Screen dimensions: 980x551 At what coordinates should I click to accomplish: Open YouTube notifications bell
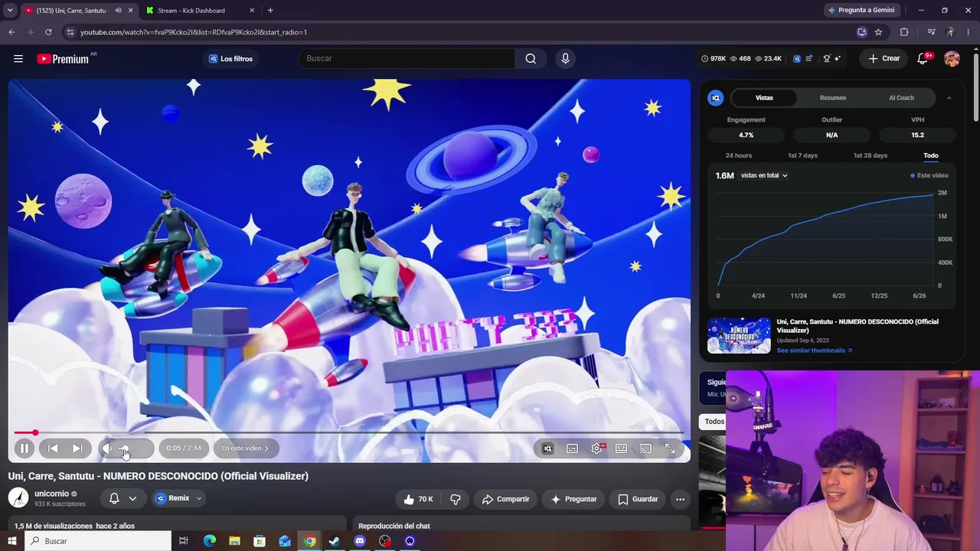tap(923, 59)
